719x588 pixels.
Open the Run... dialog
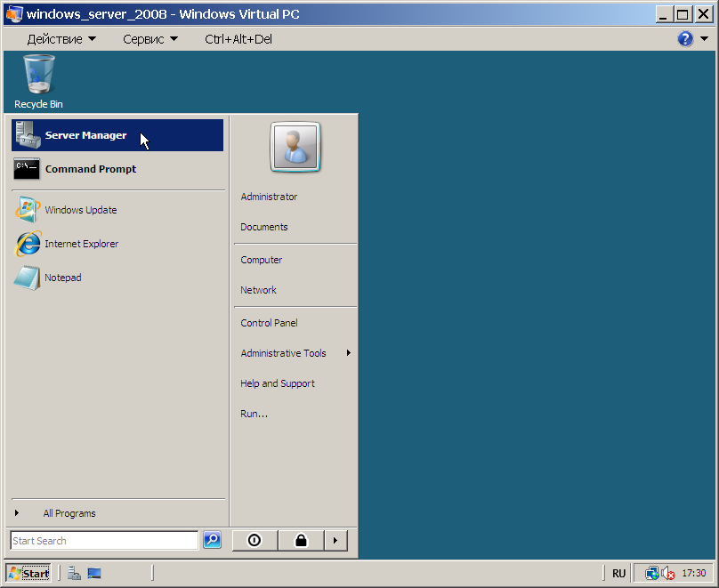(254, 414)
